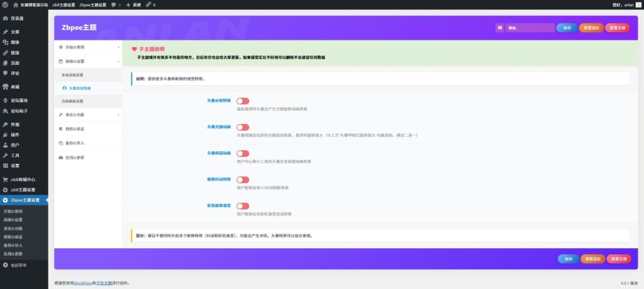Click the link chain icon in admin bar
Image resolution: width=644 pixels, height=289 pixels.
[x=148, y=5]
